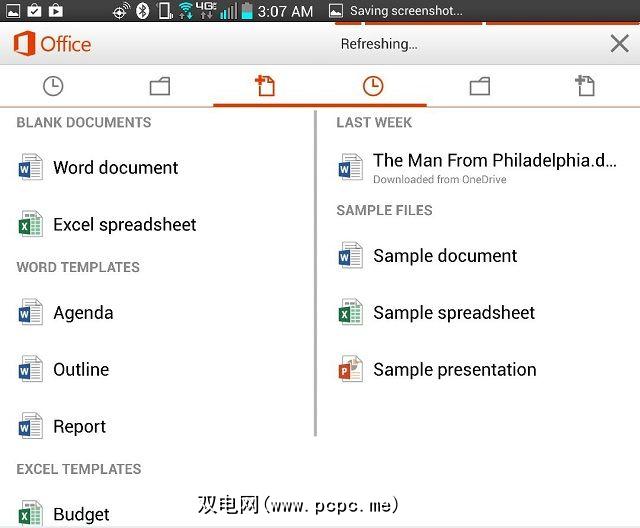Tap the briefcase checkmark notification icon
The image size is (640, 528).
(34, 11)
